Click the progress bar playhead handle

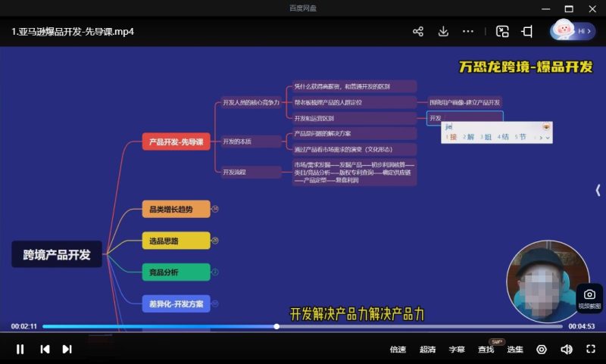pos(276,326)
